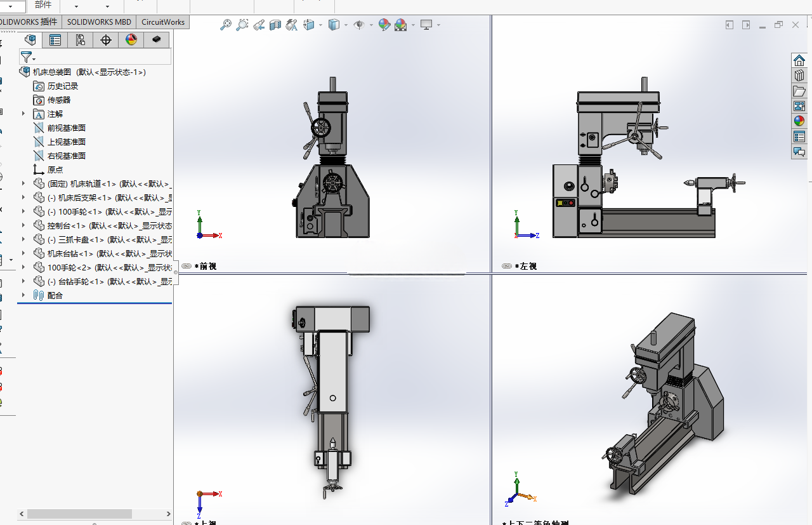Switch to the CircuitWorks tab
Viewport: 812px width, 525px height.
click(x=163, y=22)
